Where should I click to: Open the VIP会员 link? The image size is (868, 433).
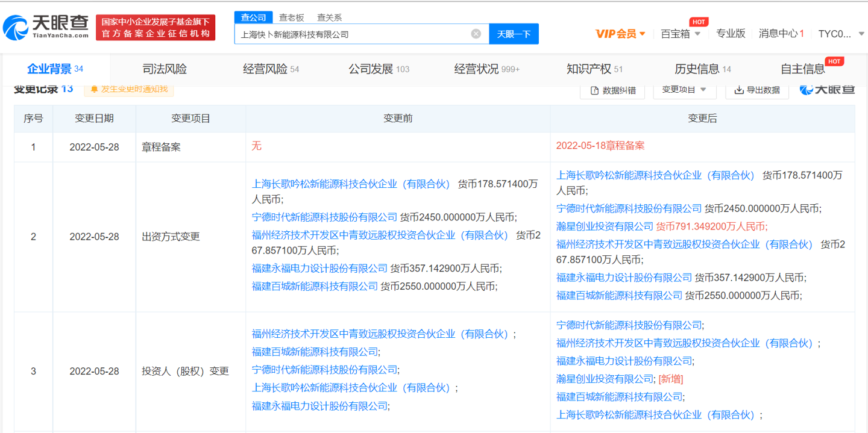point(615,34)
